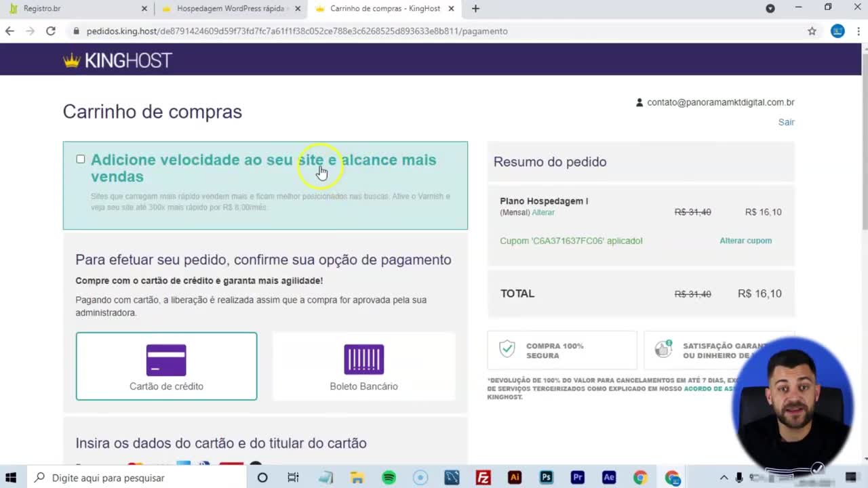The width and height of the screenshot is (868, 488).
Task: Open the first Chrome taskbar icon
Action: click(640, 478)
